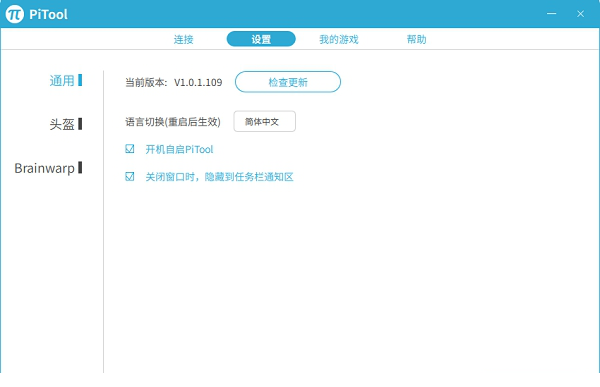Click the 语言切换(重启后生效) label
Screen dimensions: 600x387
coord(173,122)
